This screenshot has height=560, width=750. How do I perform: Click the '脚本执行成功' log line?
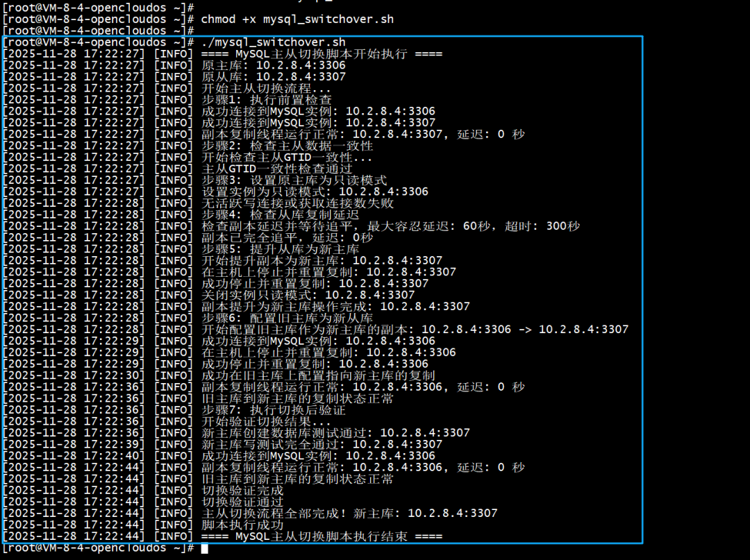pos(143,525)
